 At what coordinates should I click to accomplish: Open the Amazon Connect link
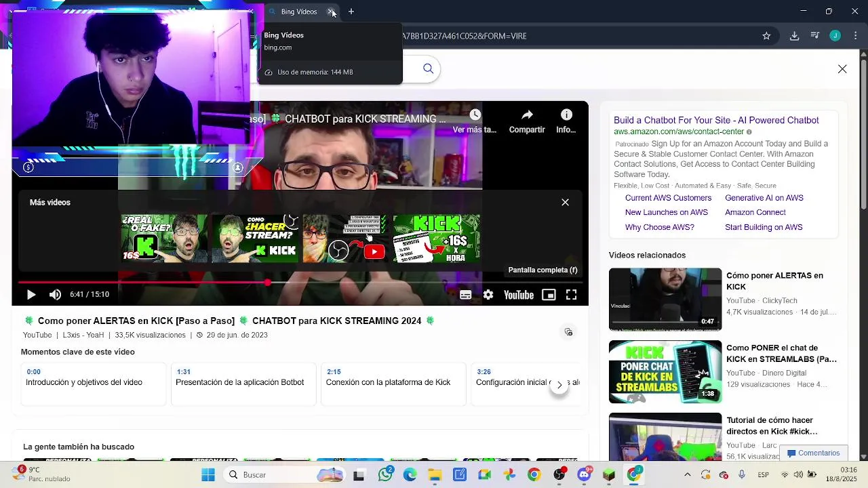(755, 212)
